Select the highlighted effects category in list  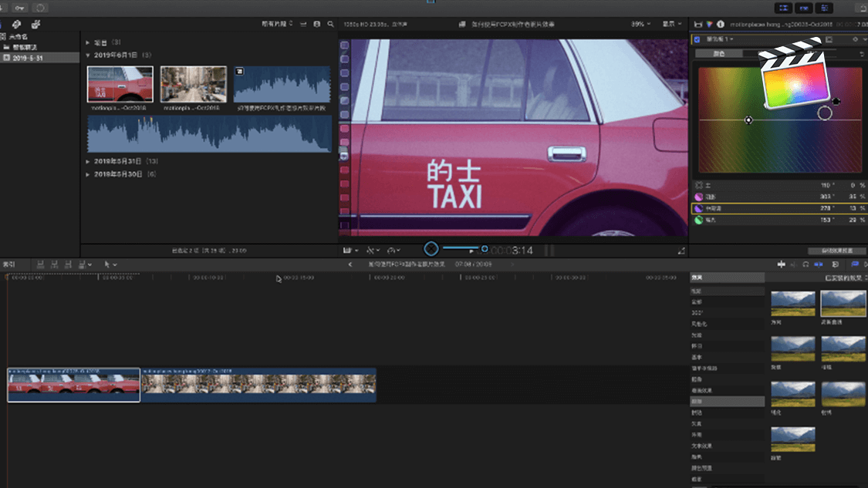pos(727,402)
